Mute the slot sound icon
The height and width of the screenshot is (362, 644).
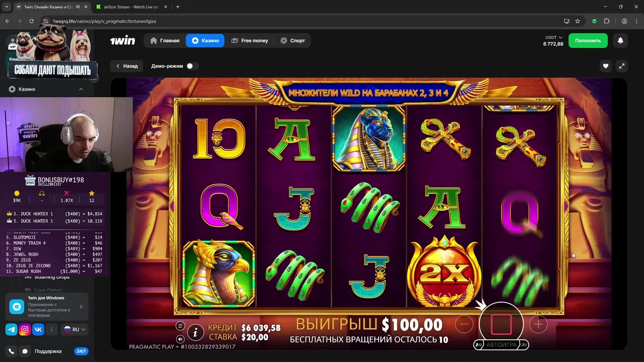180,339
